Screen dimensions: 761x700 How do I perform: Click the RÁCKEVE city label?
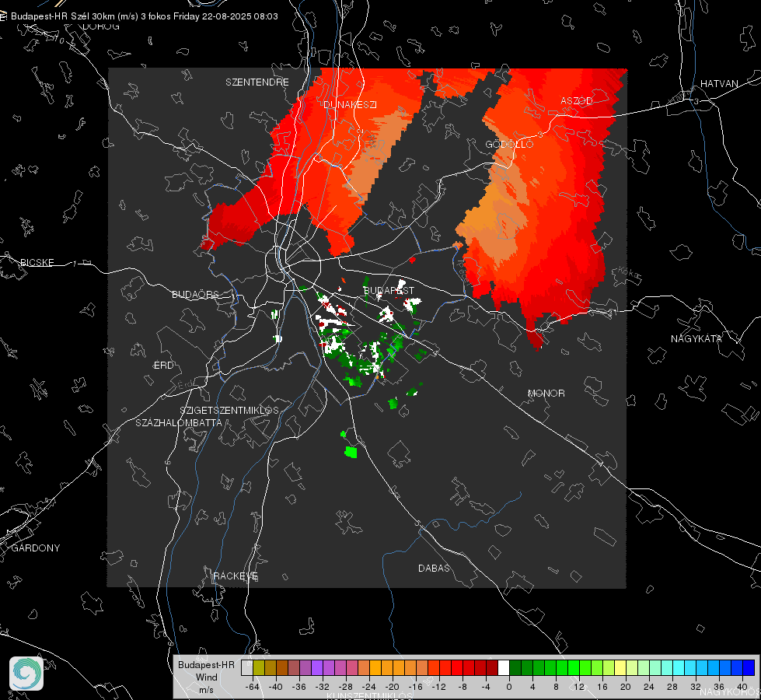(x=236, y=576)
